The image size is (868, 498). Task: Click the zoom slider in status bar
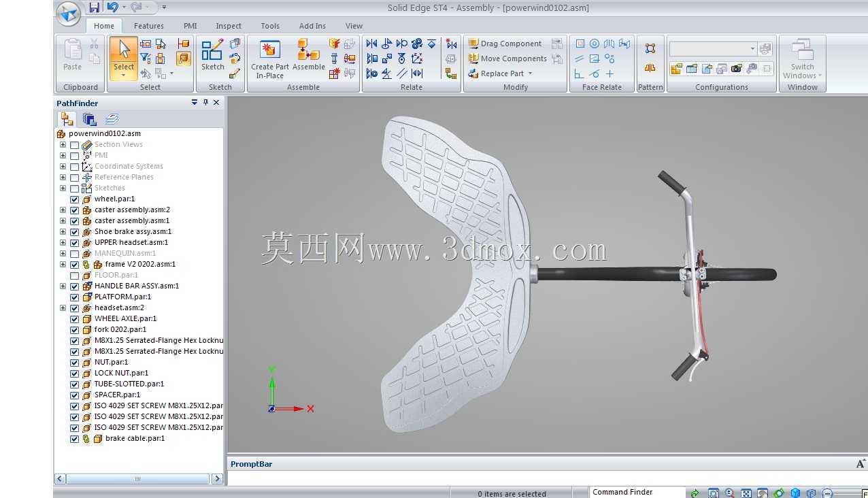pos(848,493)
